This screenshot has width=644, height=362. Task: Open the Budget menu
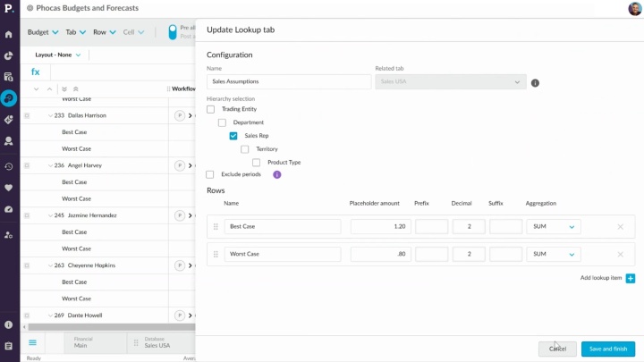43,32
